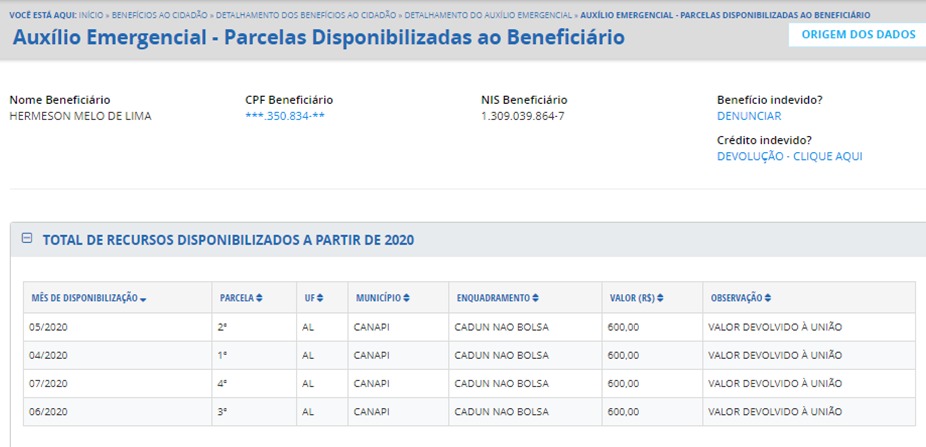The height and width of the screenshot is (447, 926).
Task: Click the UF column sort icon
Action: (320, 298)
